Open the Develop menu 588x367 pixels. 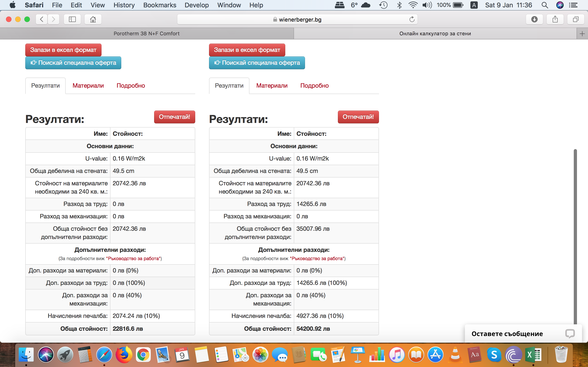(196, 5)
